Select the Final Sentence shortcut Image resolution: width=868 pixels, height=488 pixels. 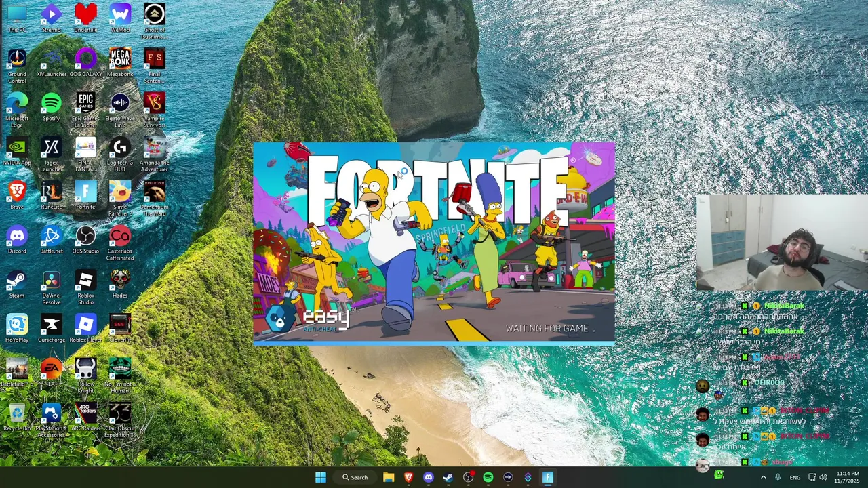pyautogui.click(x=154, y=66)
